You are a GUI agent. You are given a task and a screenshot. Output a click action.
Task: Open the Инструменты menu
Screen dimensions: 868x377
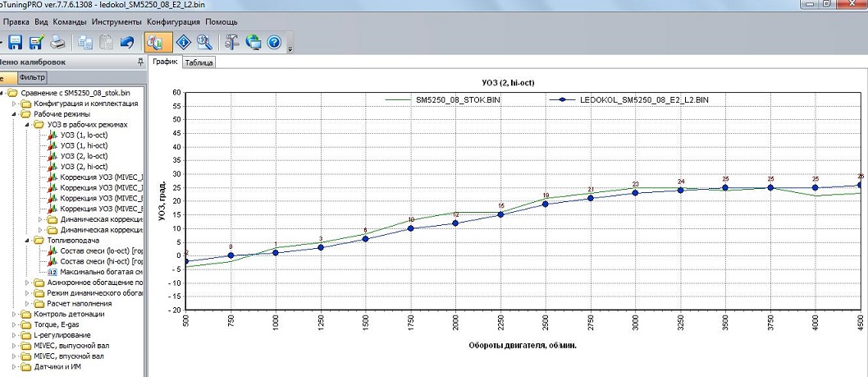117,20
